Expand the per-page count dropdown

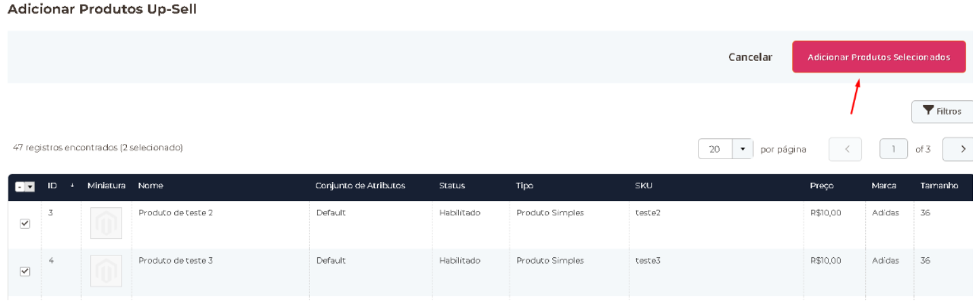coord(742,150)
